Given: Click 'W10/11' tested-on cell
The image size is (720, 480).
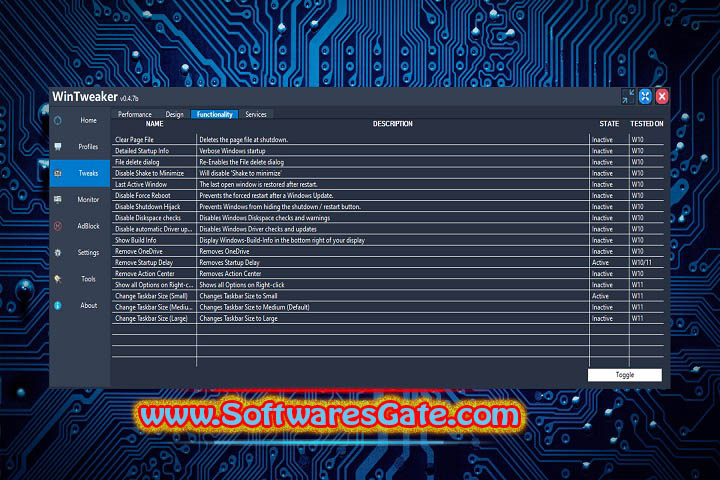Looking at the screenshot, I should click(641, 263).
